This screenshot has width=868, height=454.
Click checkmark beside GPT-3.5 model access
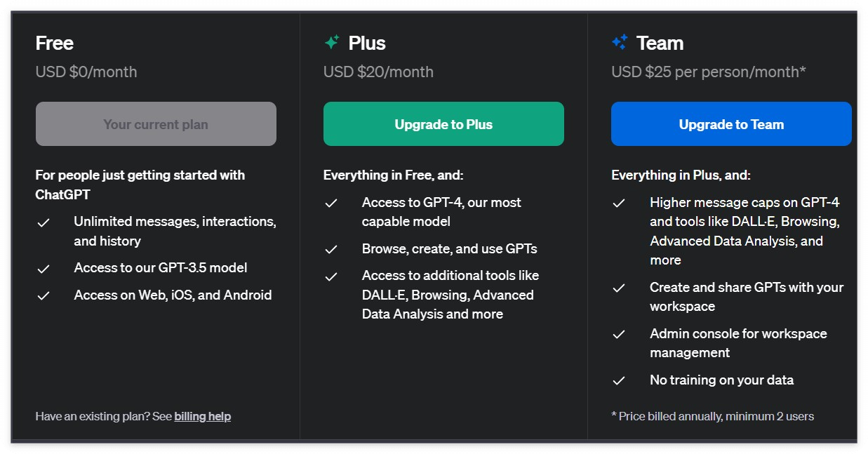pos(44,269)
